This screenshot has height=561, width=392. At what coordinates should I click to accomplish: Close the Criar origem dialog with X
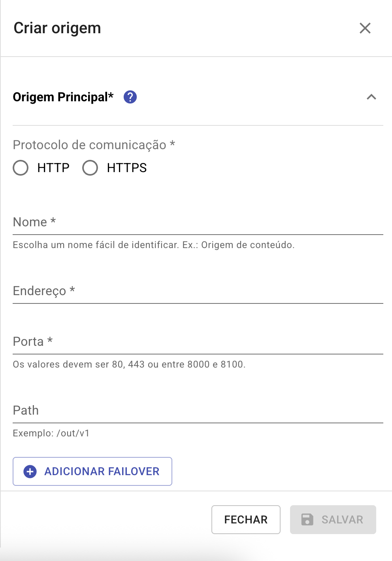tap(365, 28)
